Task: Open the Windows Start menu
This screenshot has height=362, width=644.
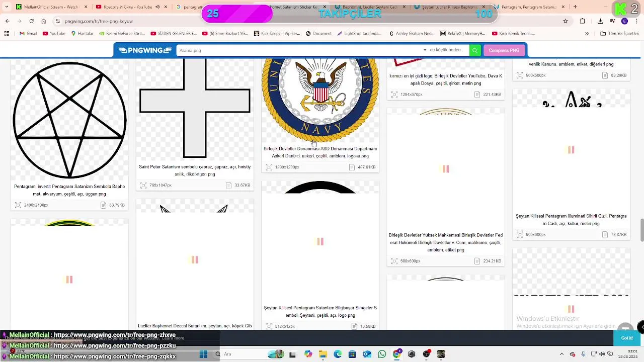Action: point(203,354)
